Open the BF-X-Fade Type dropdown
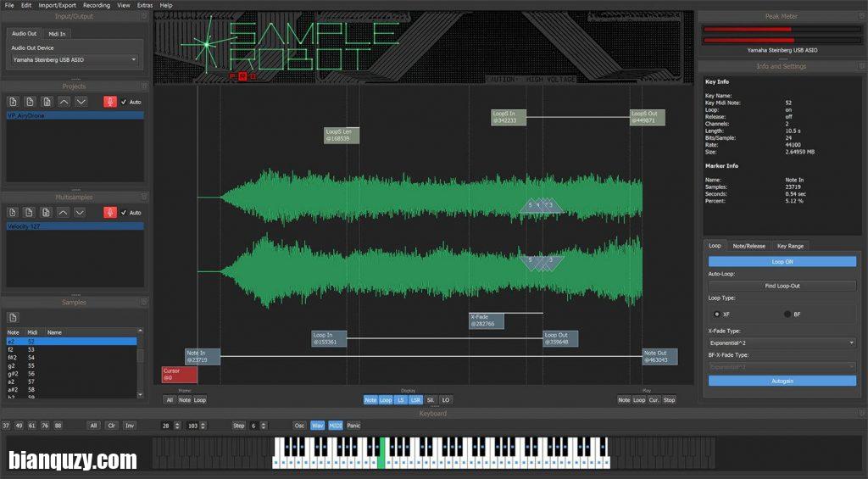Screen dimensions: 868x479 tap(782, 367)
